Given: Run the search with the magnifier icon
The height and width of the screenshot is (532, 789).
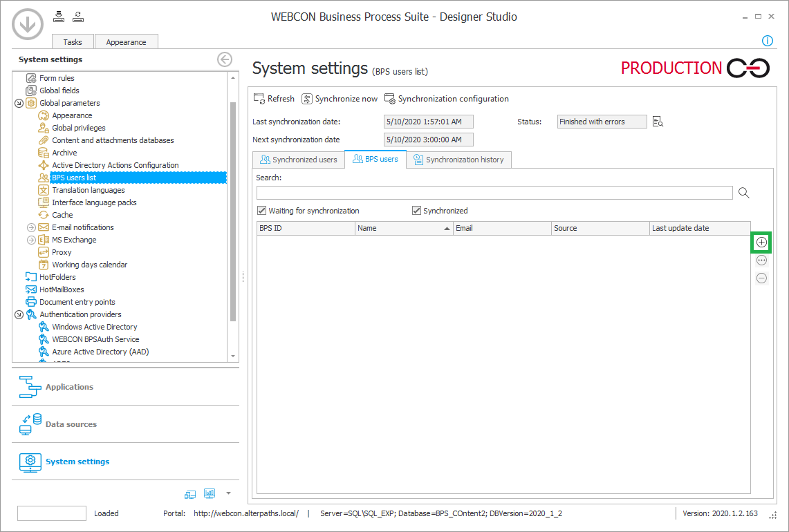Looking at the screenshot, I should point(743,193).
